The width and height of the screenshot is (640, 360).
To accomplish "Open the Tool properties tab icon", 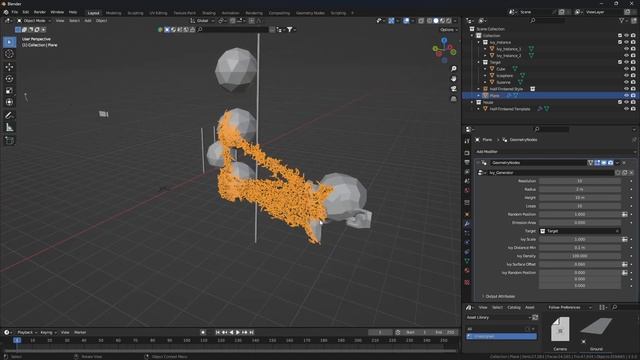I will (x=467, y=141).
